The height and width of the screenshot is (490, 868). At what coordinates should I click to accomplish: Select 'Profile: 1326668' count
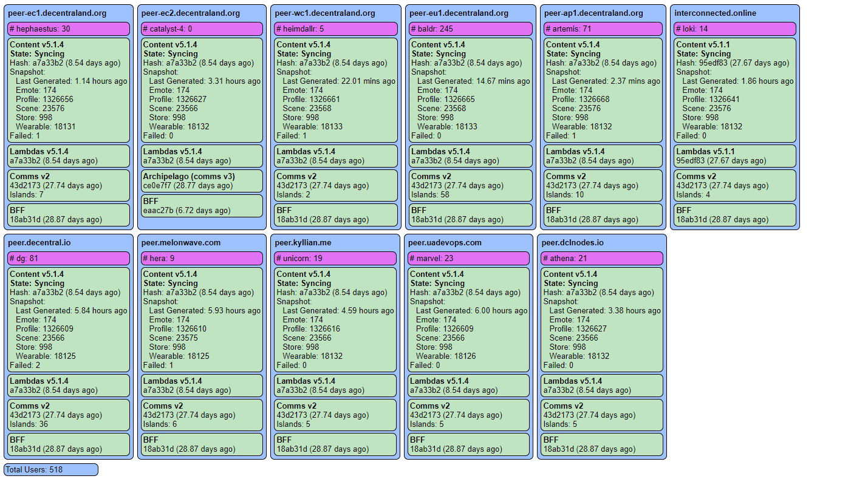[581, 99]
